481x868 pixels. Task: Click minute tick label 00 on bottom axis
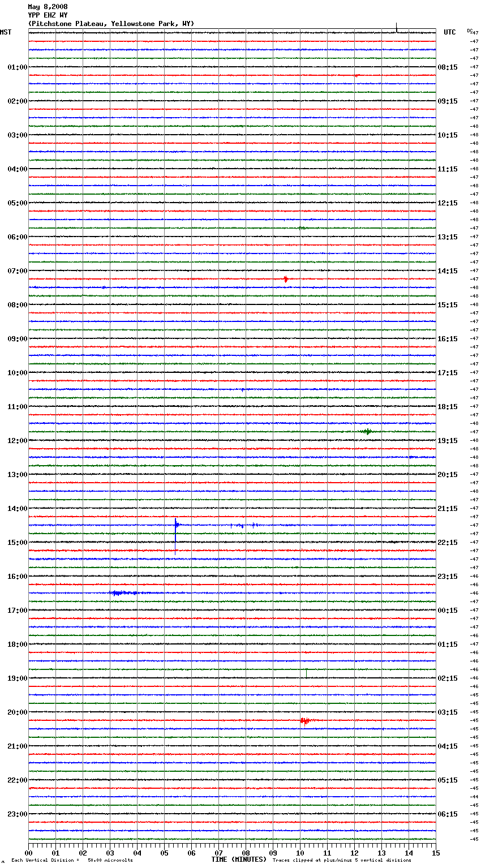click(x=28, y=853)
